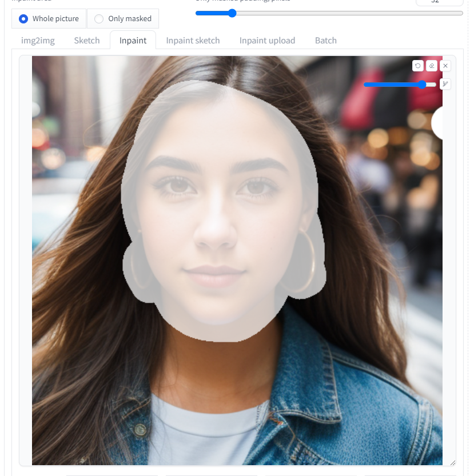This screenshot has height=476, width=470.
Task: Open the Inpaint upload tab
Action: [268, 41]
